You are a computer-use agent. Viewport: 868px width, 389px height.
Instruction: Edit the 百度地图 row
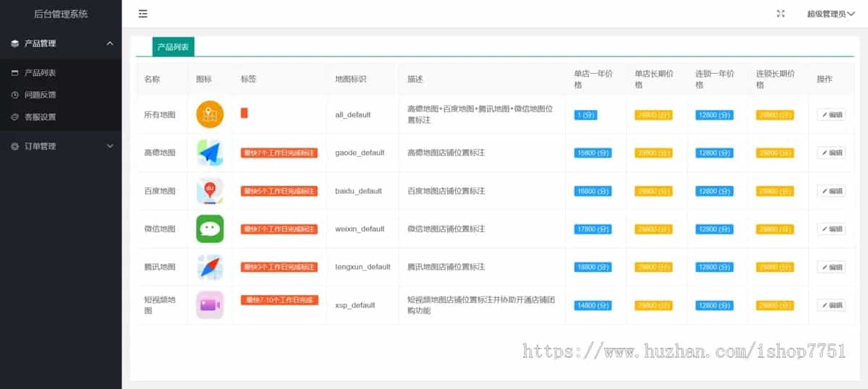point(831,191)
